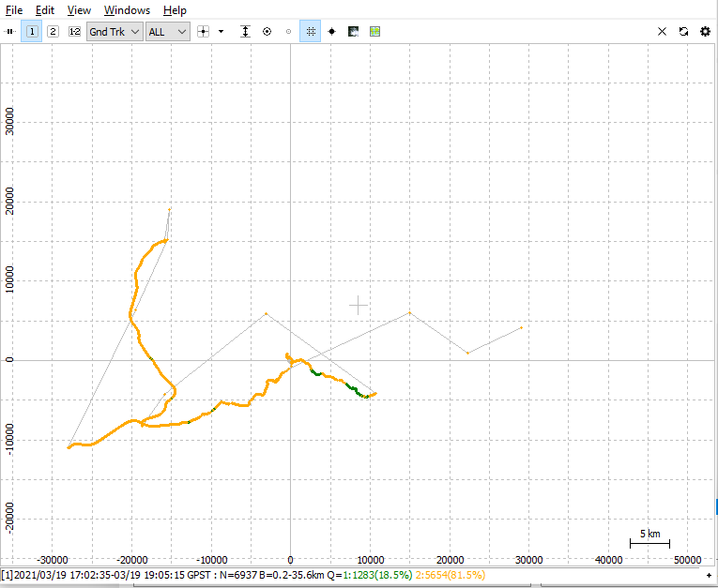
Task: Click the 0 x-axis origin label
Action: (290, 560)
